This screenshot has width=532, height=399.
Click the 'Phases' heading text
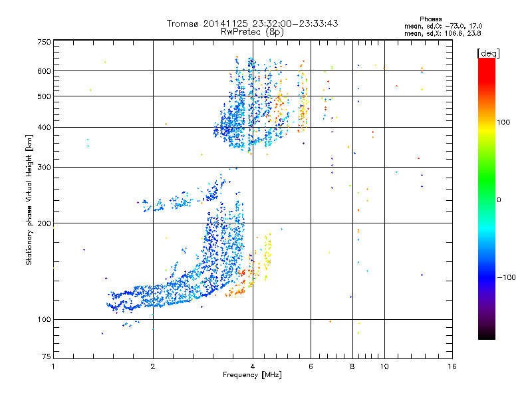(430, 19)
